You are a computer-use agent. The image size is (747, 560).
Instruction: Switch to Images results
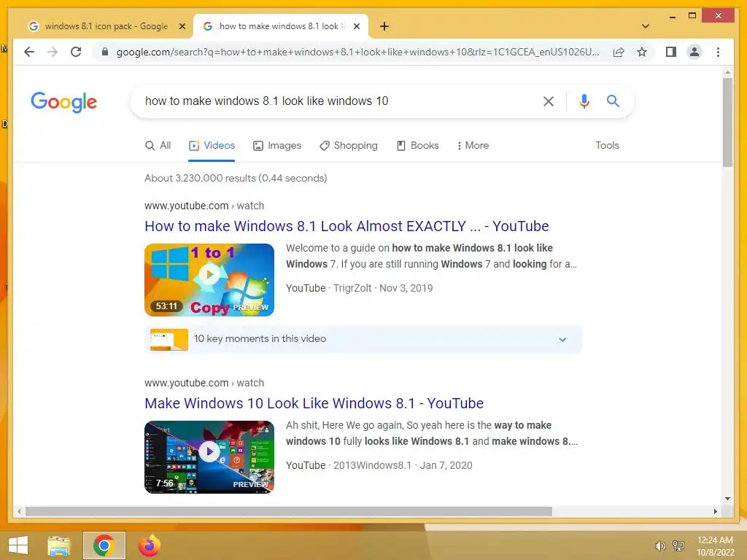(x=277, y=146)
